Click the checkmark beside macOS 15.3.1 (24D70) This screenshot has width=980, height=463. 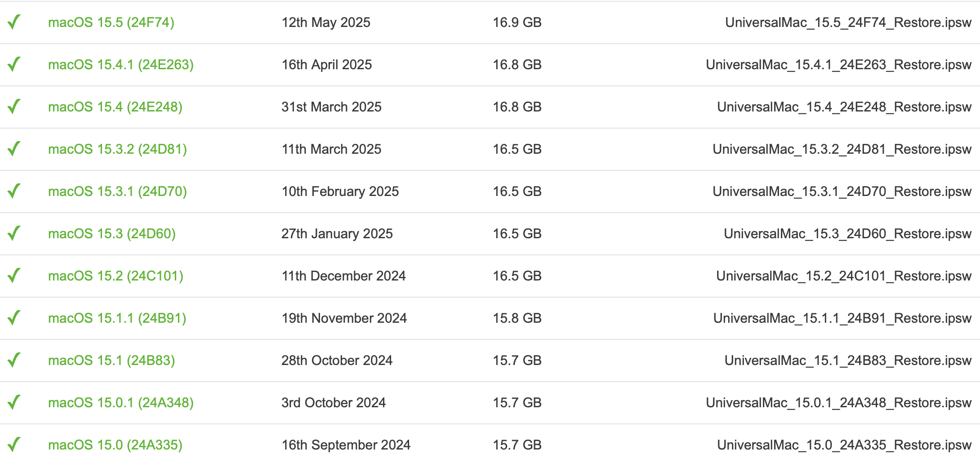14,191
